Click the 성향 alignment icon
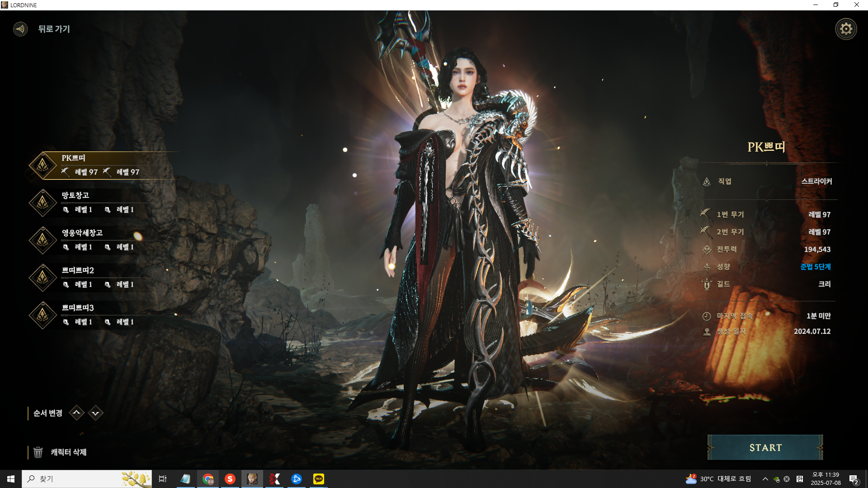The image size is (868, 488). click(707, 267)
